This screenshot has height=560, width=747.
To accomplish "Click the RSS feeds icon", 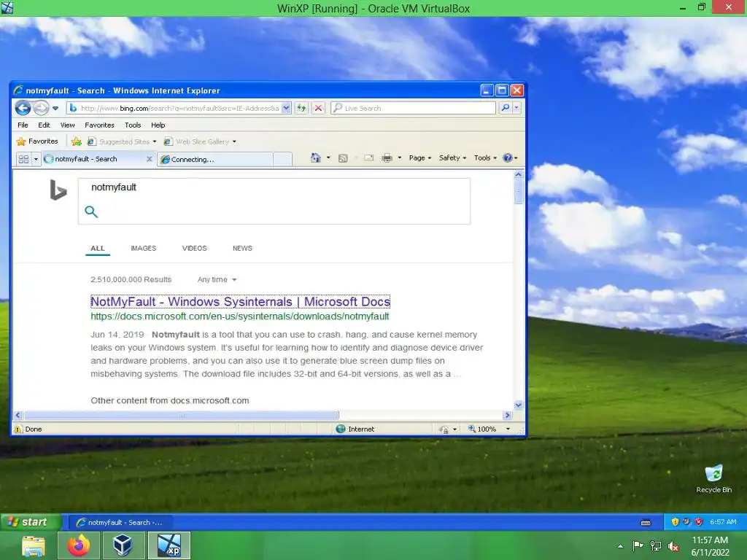I will pyautogui.click(x=343, y=158).
